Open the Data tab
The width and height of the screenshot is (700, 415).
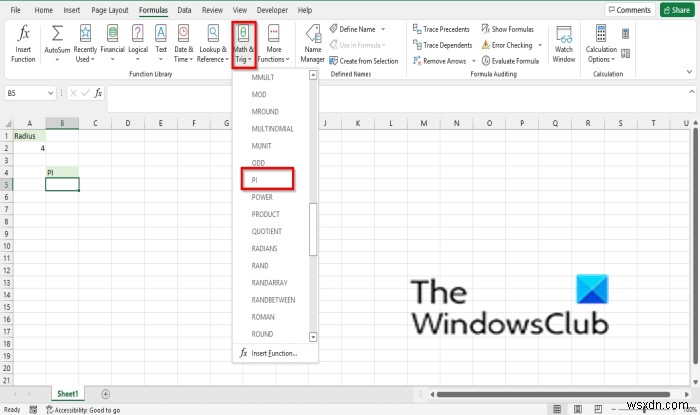[x=184, y=10]
